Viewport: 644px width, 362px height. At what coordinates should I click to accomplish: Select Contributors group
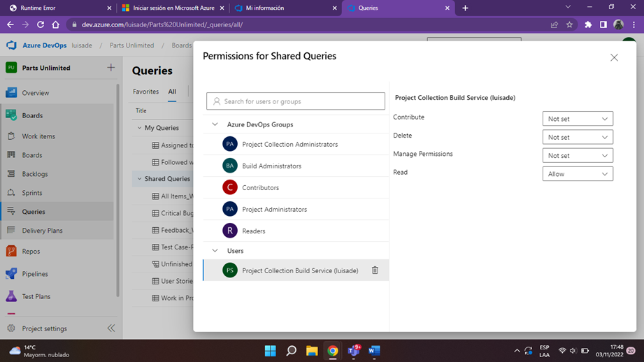[x=296, y=187]
